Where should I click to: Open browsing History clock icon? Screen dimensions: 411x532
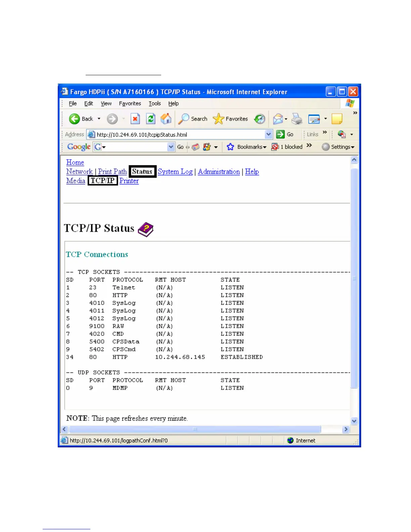point(260,119)
